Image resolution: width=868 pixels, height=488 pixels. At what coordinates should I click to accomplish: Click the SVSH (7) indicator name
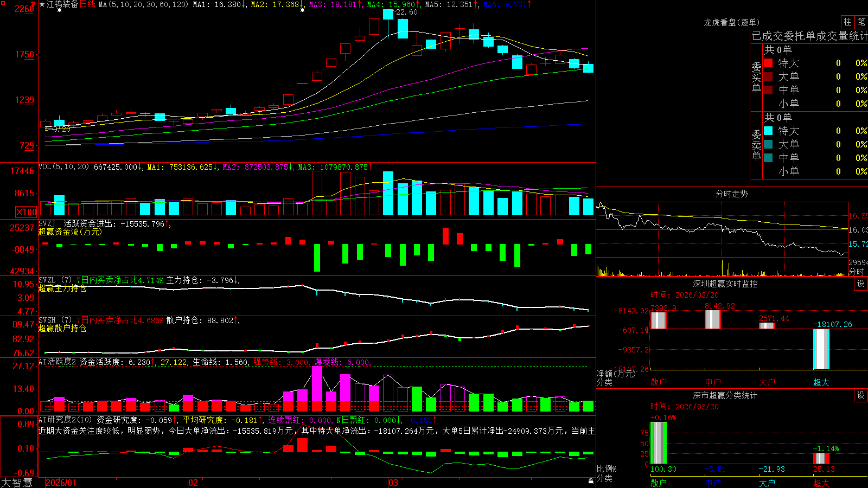pyautogui.click(x=55, y=320)
